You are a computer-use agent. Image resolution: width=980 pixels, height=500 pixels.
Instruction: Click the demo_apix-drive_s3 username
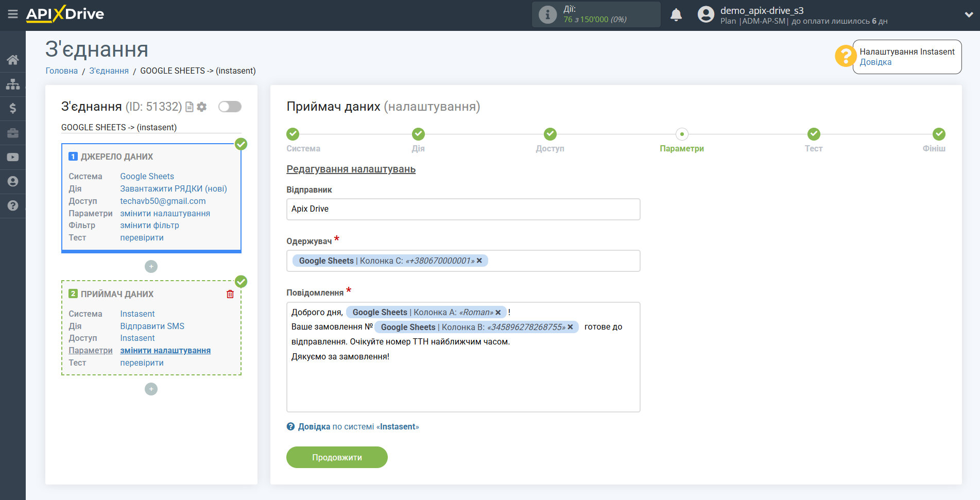762,10
